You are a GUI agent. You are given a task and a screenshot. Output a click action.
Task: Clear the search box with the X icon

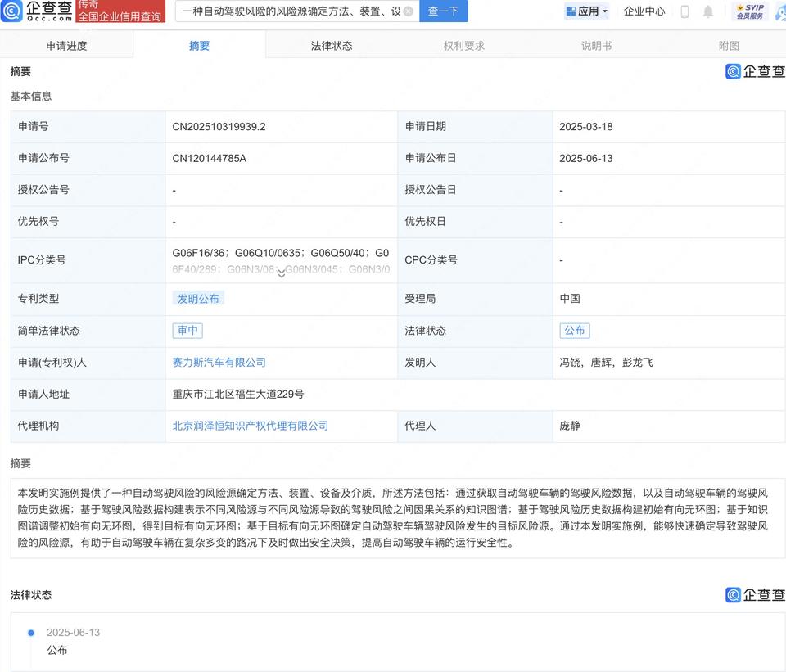click(x=408, y=11)
